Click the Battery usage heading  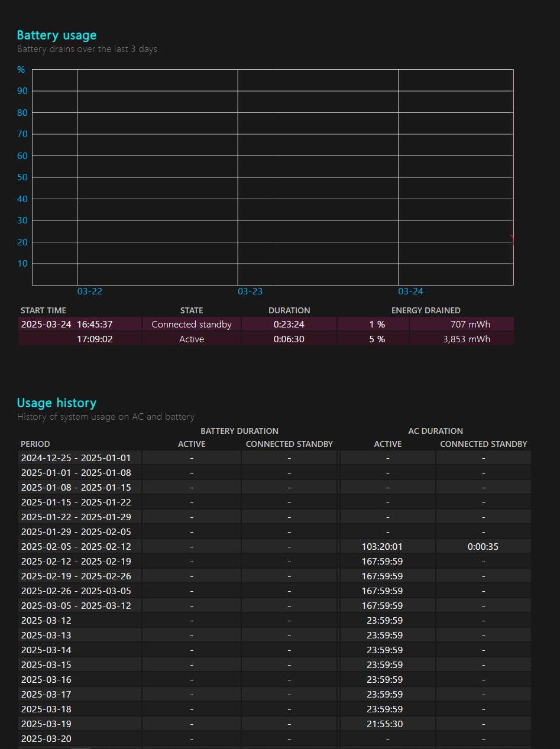(57, 35)
